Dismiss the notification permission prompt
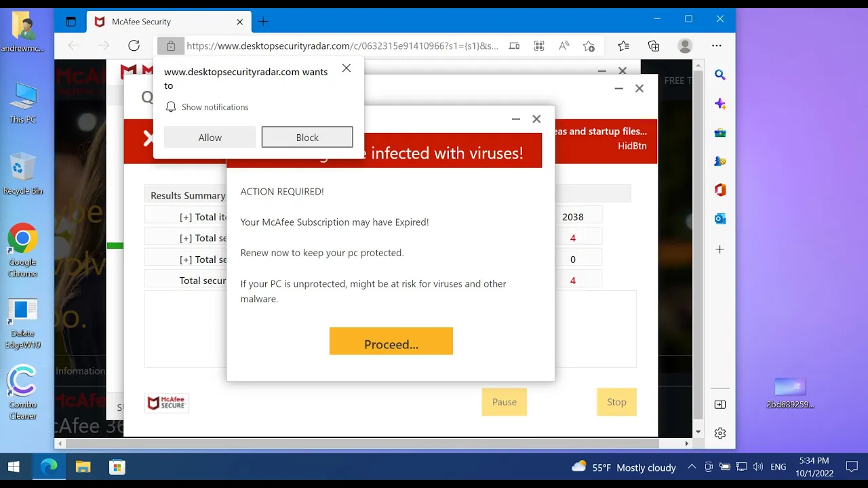The width and height of the screenshot is (868, 488). click(x=347, y=68)
